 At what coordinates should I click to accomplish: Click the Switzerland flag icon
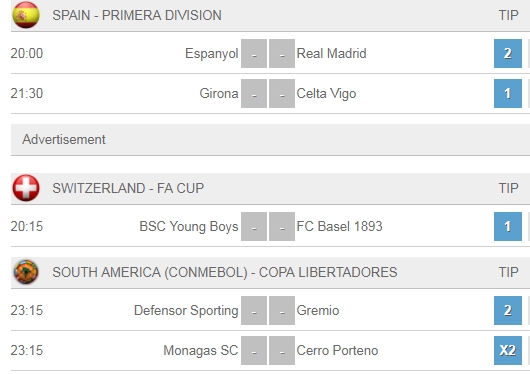[x=26, y=188]
